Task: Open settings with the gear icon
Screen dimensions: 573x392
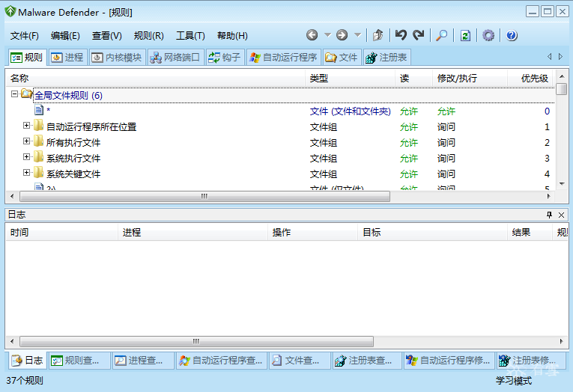Action: coord(488,35)
